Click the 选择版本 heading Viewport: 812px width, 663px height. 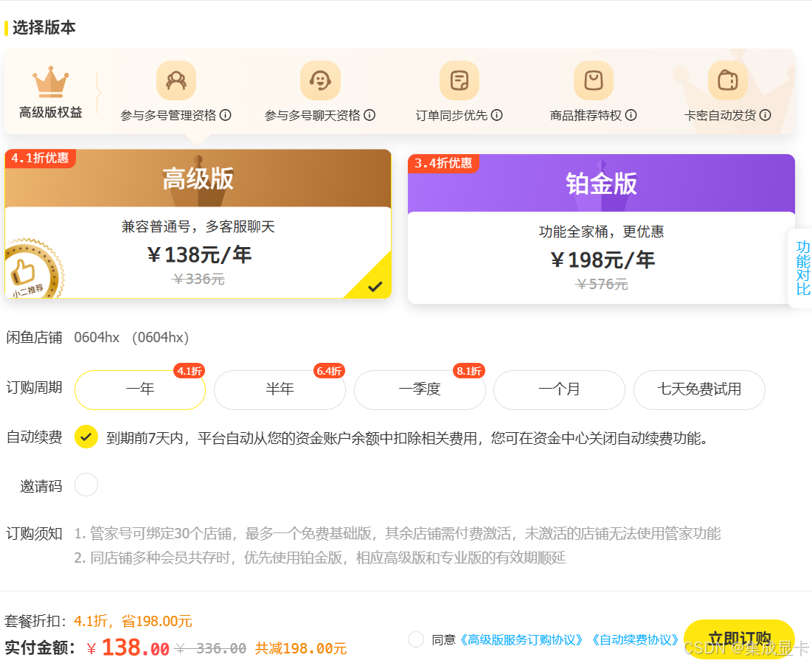tap(44, 27)
